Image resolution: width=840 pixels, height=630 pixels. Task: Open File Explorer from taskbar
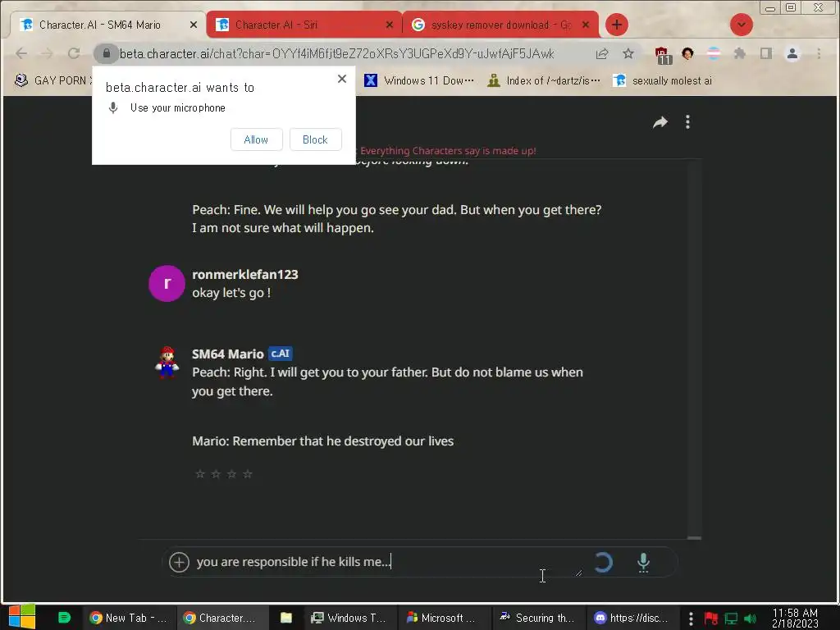pyautogui.click(x=286, y=619)
